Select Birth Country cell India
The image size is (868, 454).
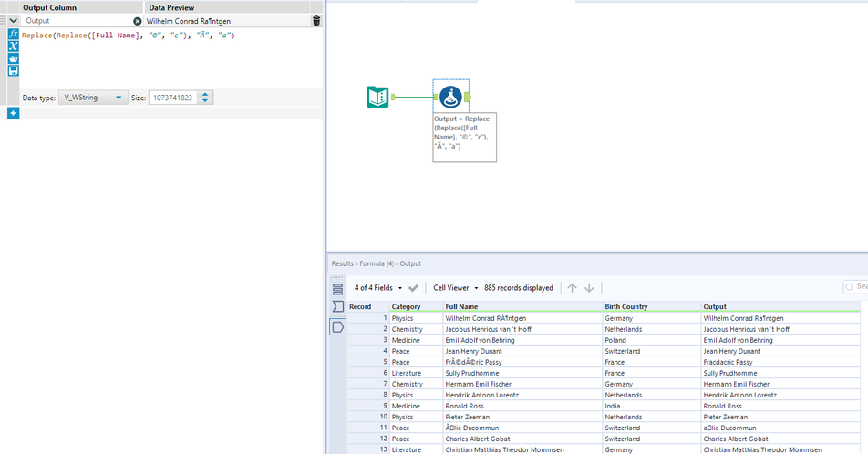652,406
